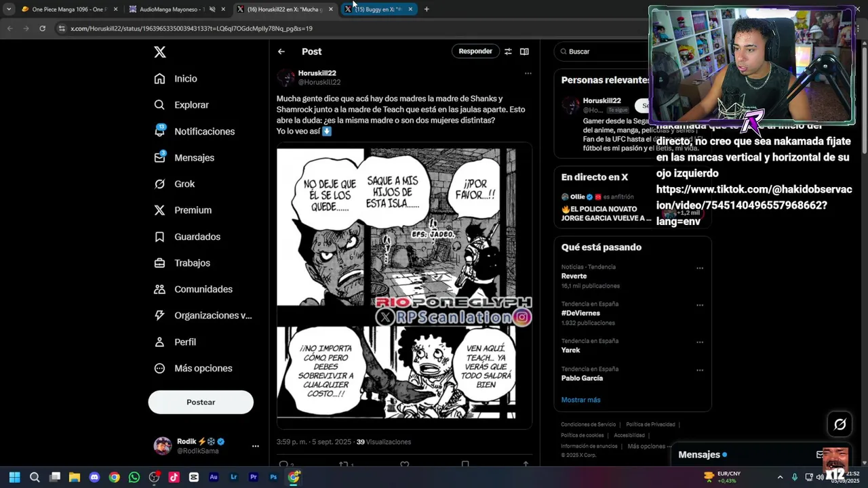Image resolution: width=868 pixels, height=488 pixels.
Task: Reload the page
Action: coord(42,28)
